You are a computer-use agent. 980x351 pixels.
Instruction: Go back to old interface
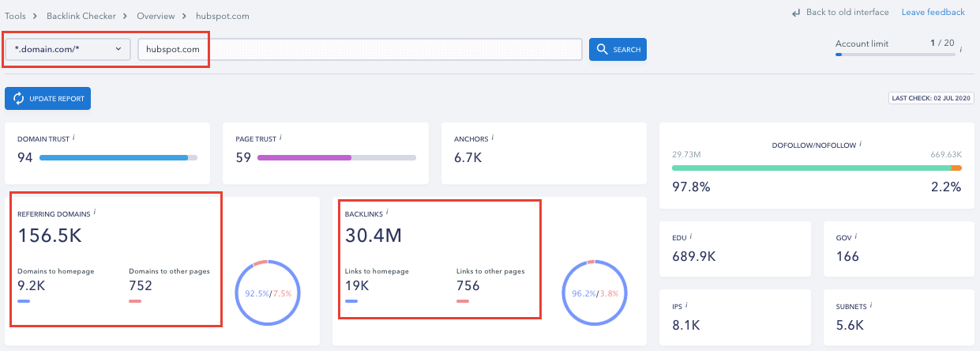[840, 12]
